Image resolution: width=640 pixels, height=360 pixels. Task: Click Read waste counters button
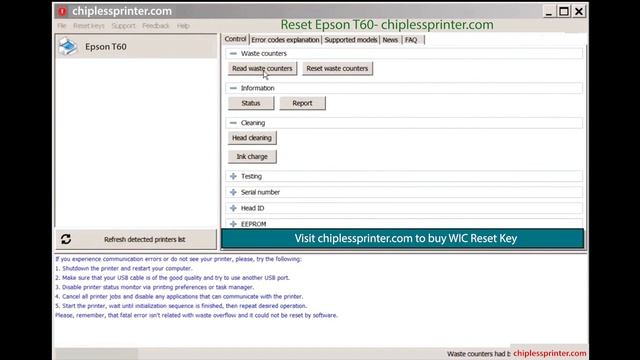tap(262, 69)
